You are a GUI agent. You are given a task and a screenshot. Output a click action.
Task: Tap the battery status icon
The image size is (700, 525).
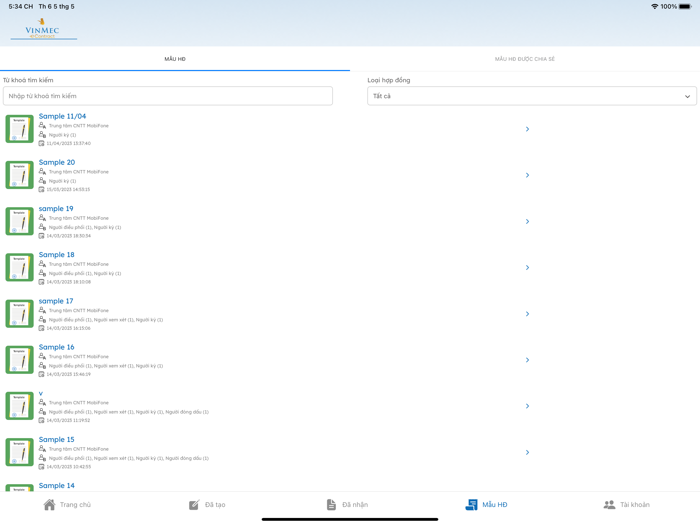[685, 7]
